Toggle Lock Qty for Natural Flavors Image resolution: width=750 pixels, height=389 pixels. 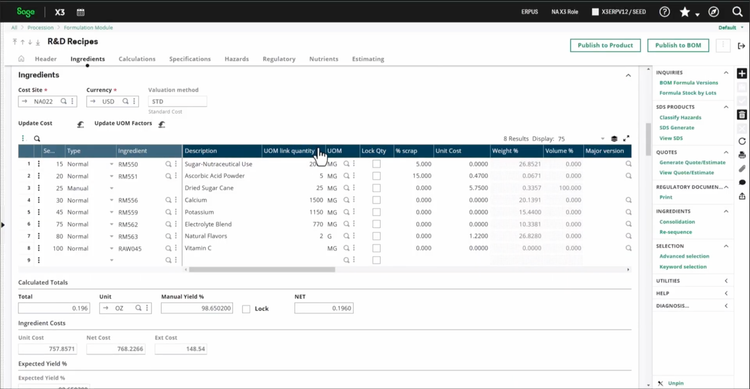tap(376, 236)
